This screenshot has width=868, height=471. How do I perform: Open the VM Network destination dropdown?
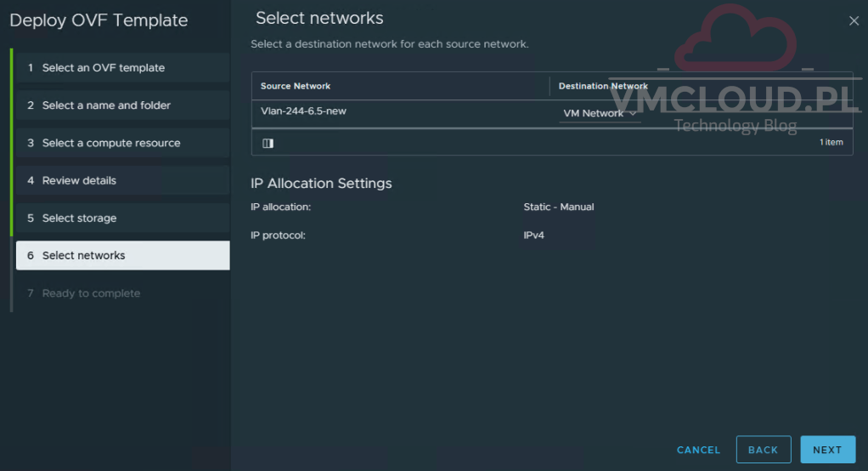(600, 114)
